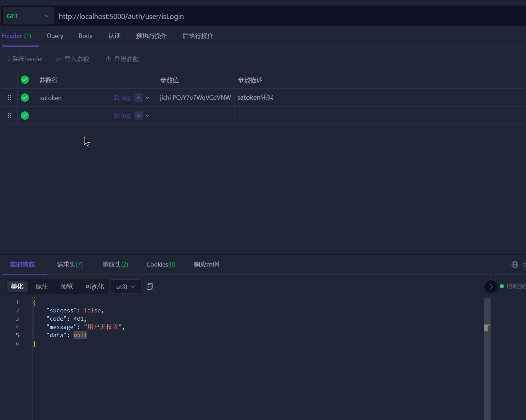The width and height of the screenshot is (526, 420).
Task: Open the empty row String type dropdown
Action: click(x=148, y=116)
